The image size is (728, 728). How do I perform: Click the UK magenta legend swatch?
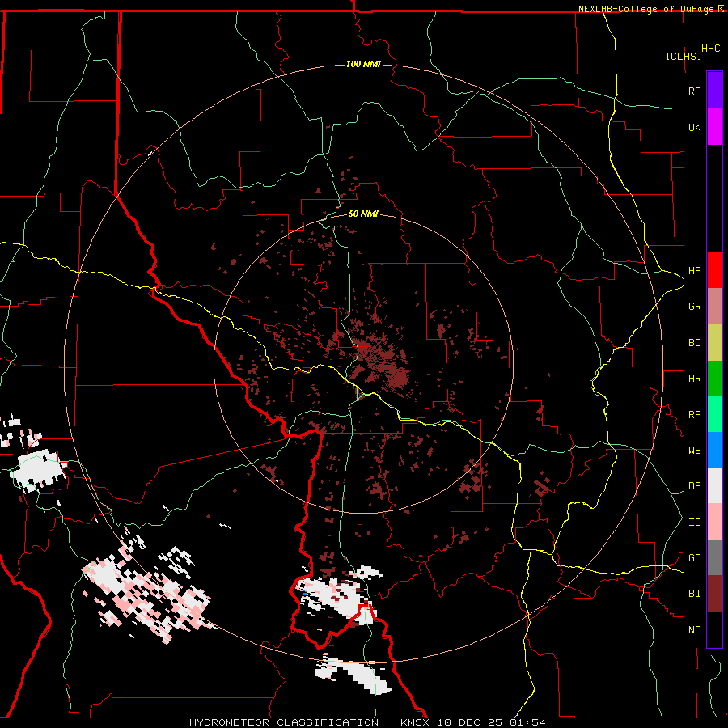click(x=714, y=127)
